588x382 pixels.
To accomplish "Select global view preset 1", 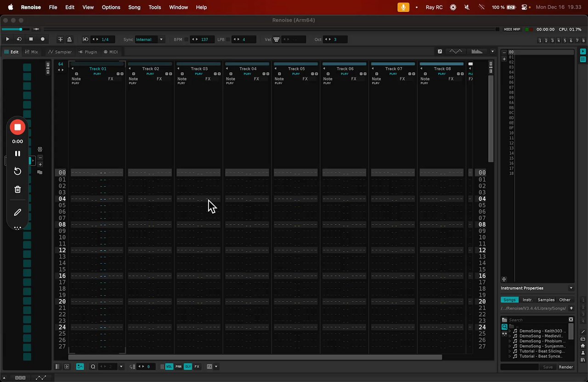I will (x=540, y=40).
